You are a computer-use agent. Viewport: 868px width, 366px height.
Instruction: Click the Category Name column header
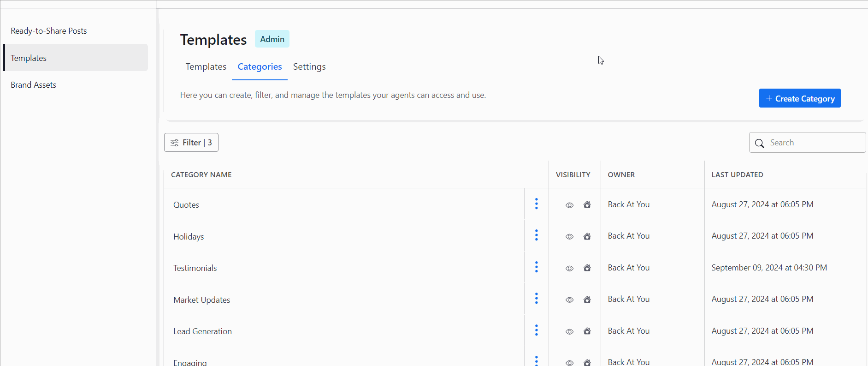[x=201, y=174]
